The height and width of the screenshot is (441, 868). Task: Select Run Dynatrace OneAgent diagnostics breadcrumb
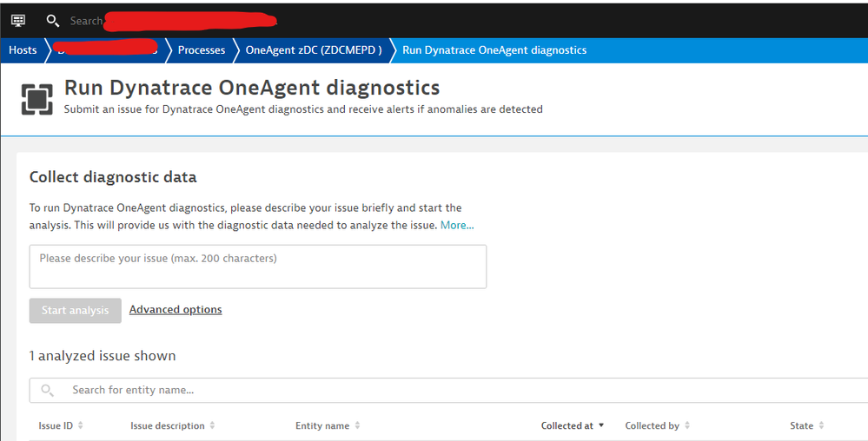pyautogui.click(x=494, y=49)
